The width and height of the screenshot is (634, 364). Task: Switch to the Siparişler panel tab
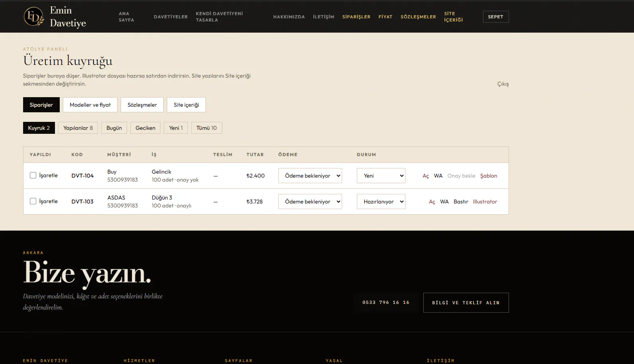pos(41,105)
